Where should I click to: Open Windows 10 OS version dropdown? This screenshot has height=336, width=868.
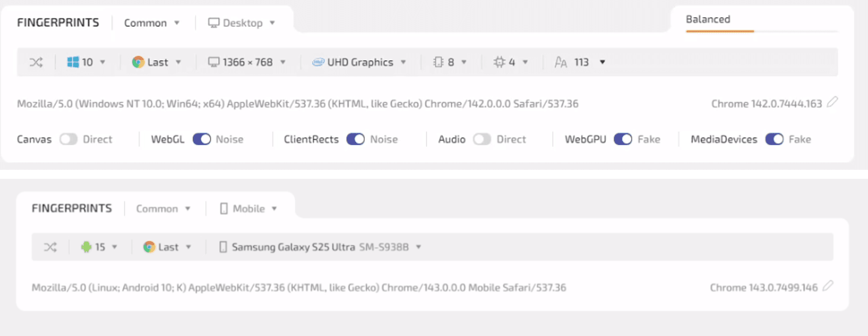point(86,62)
